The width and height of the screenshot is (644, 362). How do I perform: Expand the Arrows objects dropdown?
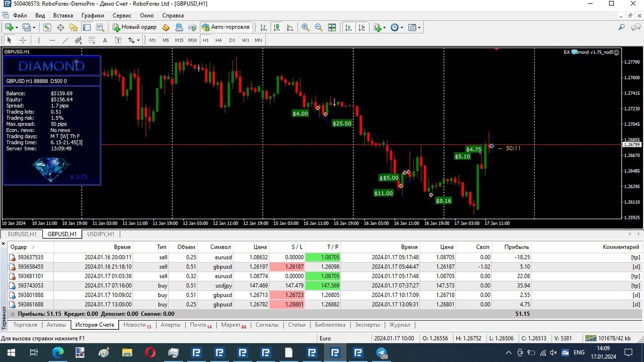click(138, 40)
